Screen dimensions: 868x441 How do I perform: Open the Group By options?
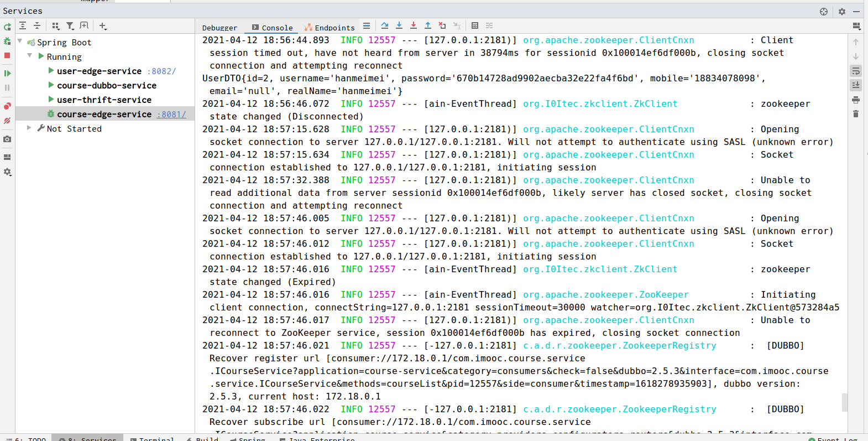[x=55, y=25]
